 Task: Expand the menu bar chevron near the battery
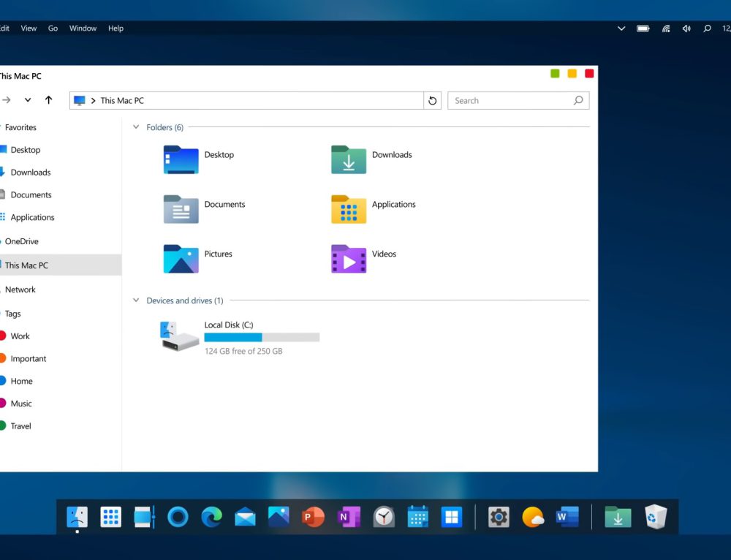[621, 29]
